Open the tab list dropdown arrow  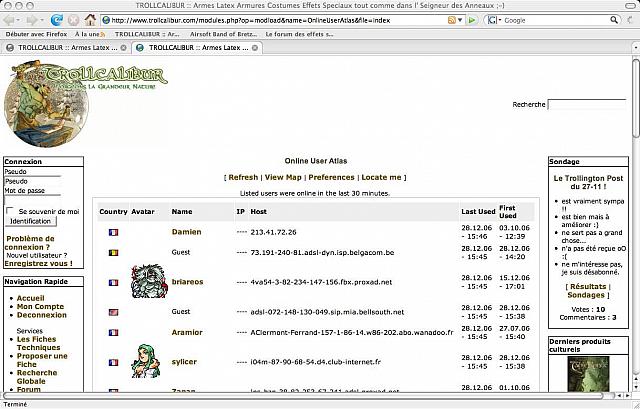[635, 48]
